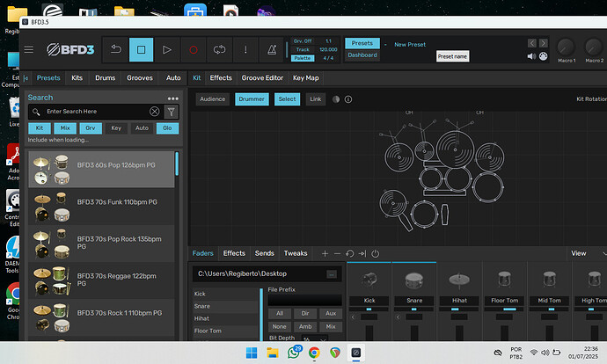Screen dimensions: 607x364
Task: Select the BFD3 70s Rock 1 110bpm PG preset
Action: point(101,317)
